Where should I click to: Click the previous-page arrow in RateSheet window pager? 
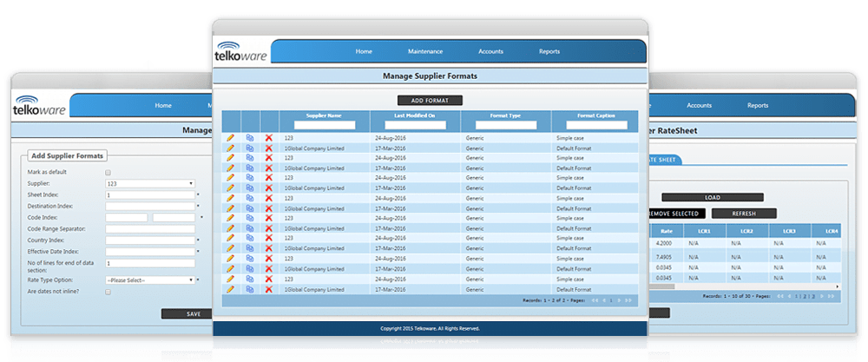[x=789, y=296]
